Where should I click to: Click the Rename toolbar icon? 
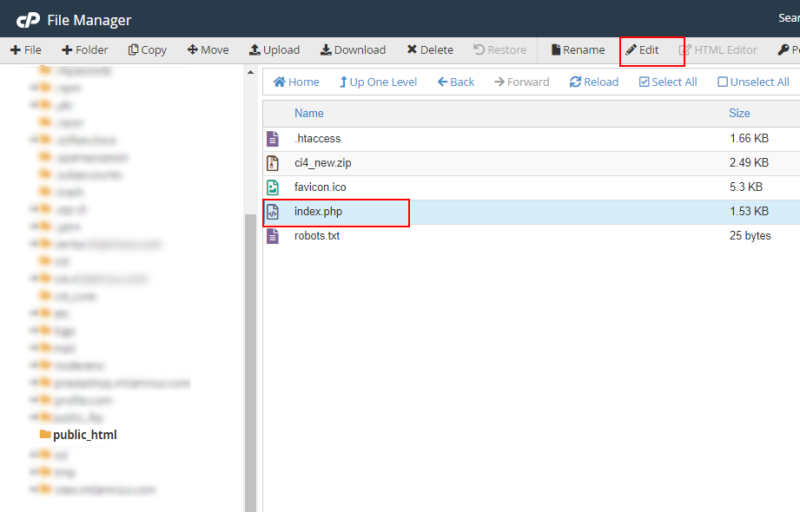(x=557, y=50)
